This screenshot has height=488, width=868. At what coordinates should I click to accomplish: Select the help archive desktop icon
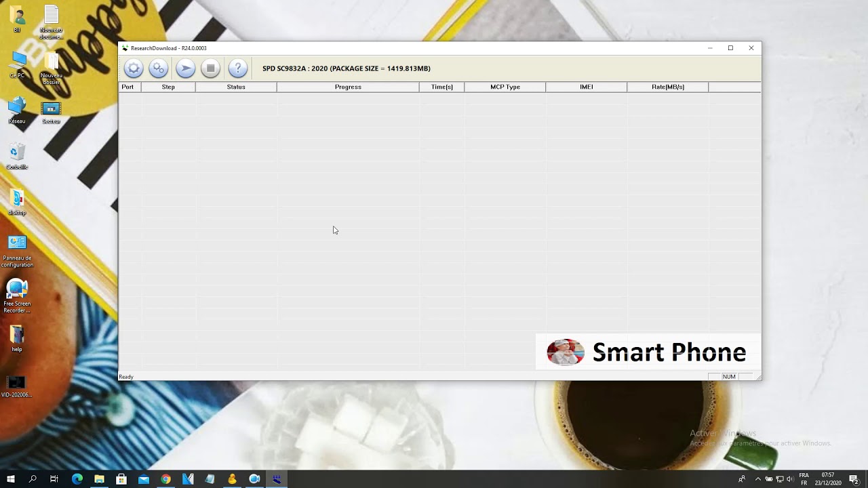tap(17, 339)
